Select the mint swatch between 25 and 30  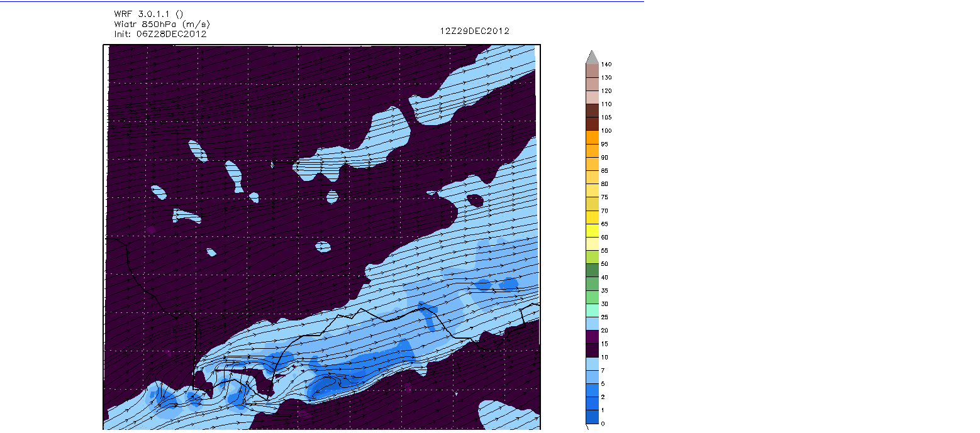[592, 310]
